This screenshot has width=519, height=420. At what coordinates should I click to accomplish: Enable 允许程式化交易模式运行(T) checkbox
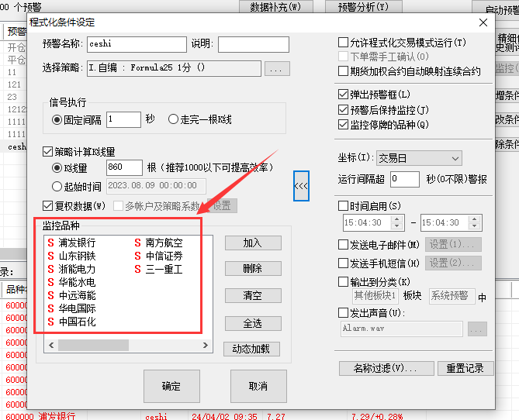coord(343,43)
